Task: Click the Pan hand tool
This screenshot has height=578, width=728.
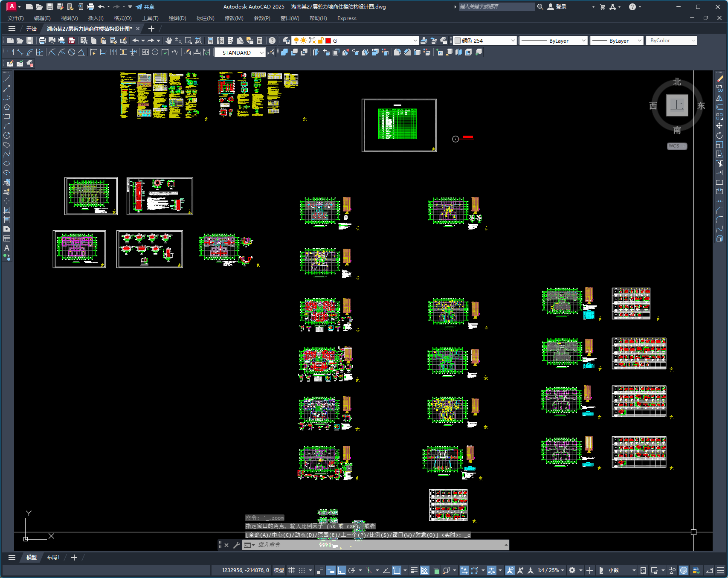Action: coord(169,41)
